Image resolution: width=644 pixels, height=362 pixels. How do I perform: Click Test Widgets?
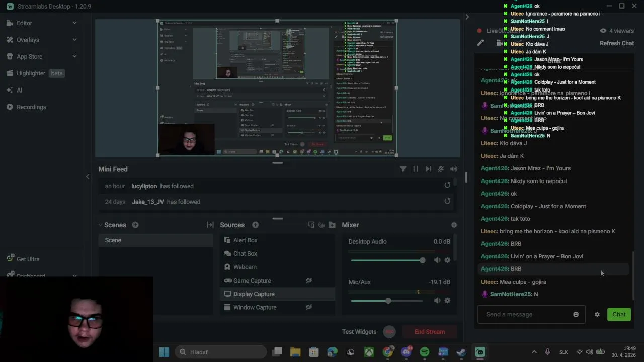(359, 332)
